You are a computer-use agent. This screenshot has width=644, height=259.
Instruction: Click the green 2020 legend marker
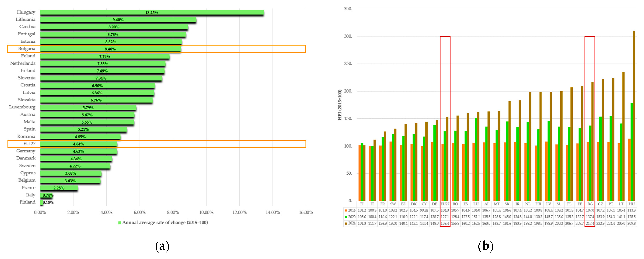click(346, 217)
